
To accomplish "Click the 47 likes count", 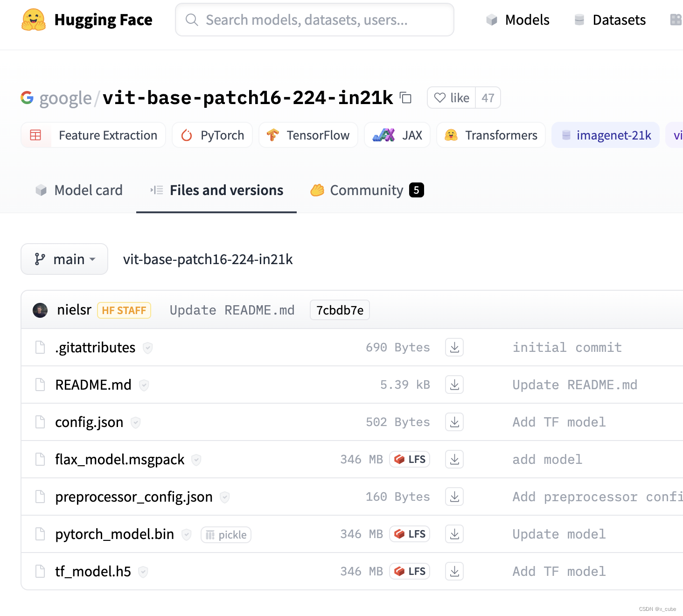I will [488, 98].
